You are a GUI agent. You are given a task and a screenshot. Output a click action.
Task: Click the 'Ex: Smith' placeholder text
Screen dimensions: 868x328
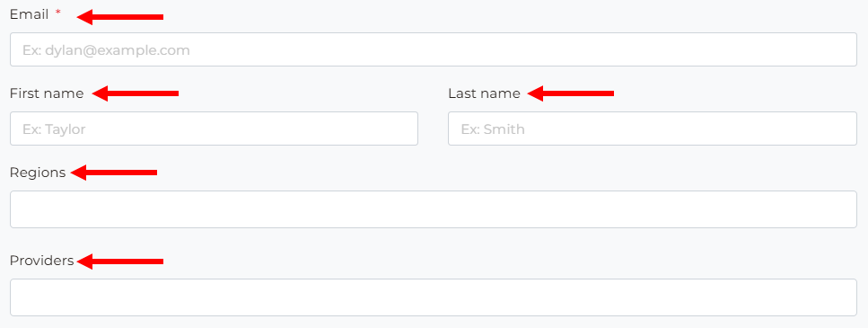[493, 129]
